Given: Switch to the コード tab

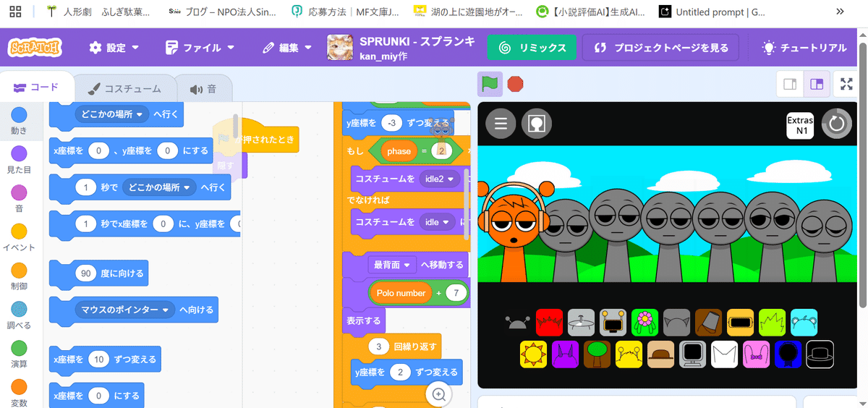Looking at the screenshot, I should (38, 88).
